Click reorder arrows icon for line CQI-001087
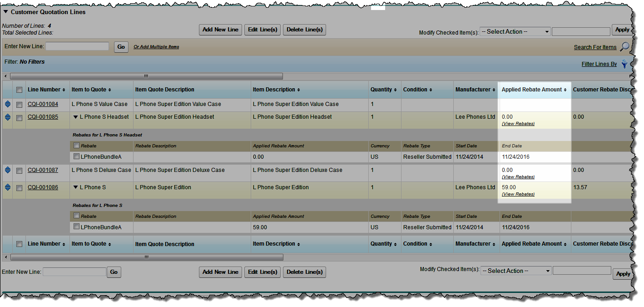The image size is (644, 307). 7,170
